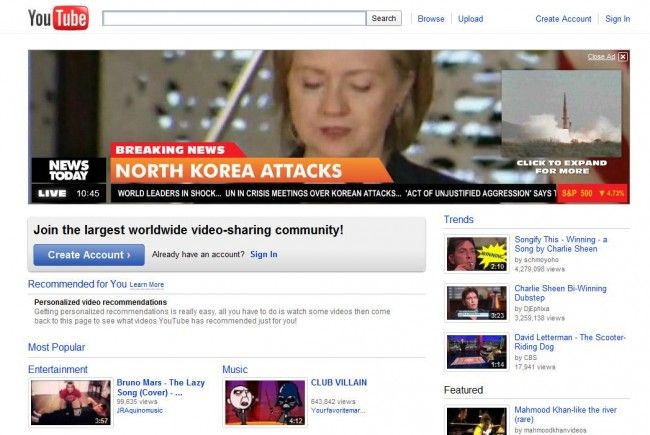Open the Yourfavoritemar... channel link
Image resolution: width=650 pixels, height=435 pixels.
point(338,410)
